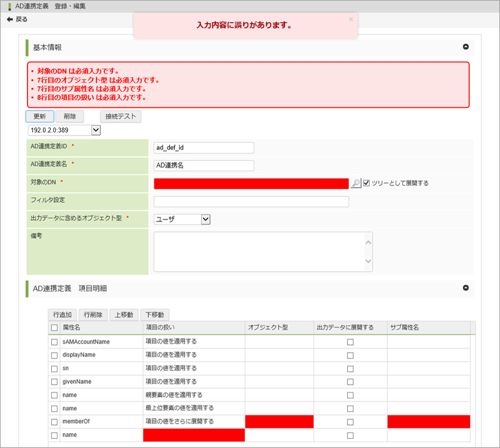
Task: Run the 接続テスト button
Action: pos(120,117)
